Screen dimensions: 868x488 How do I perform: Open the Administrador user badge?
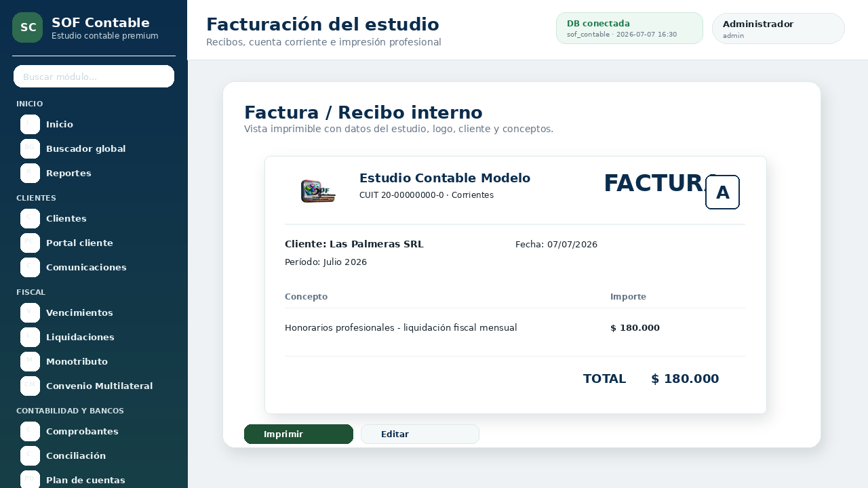click(x=778, y=28)
